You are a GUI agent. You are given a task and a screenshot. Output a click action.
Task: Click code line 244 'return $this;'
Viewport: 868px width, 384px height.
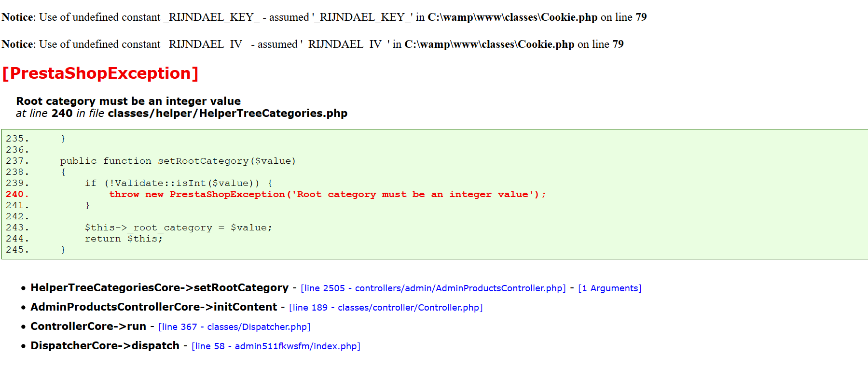point(124,239)
